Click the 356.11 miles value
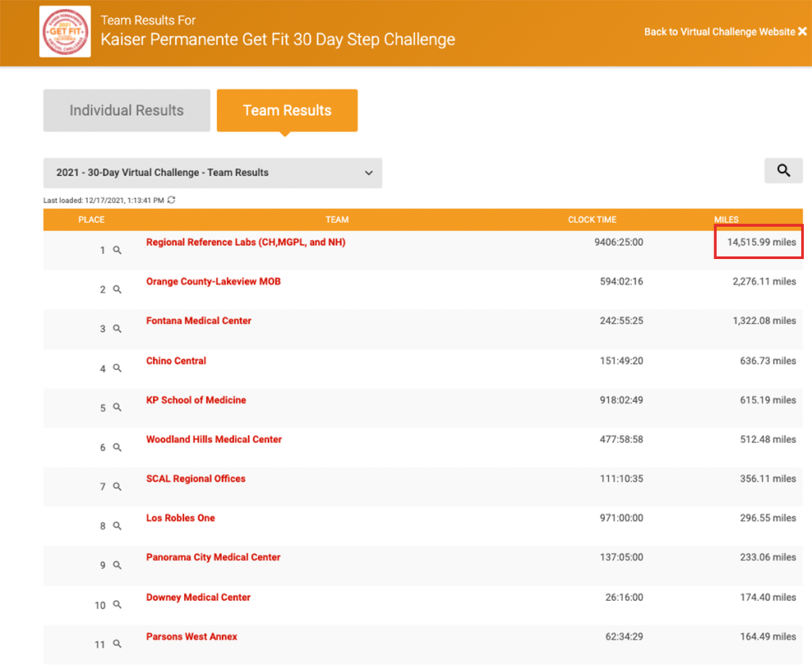812x665 pixels. [768, 479]
